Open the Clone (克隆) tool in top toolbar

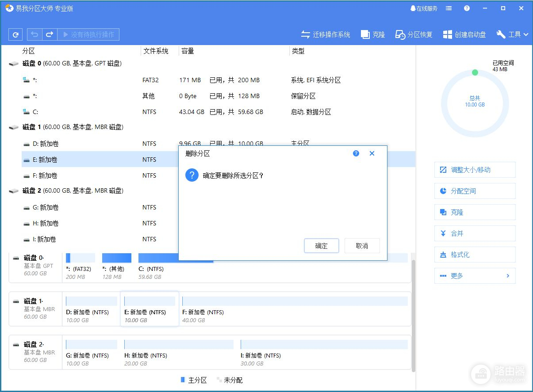pyautogui.click(x=373, y=34)
